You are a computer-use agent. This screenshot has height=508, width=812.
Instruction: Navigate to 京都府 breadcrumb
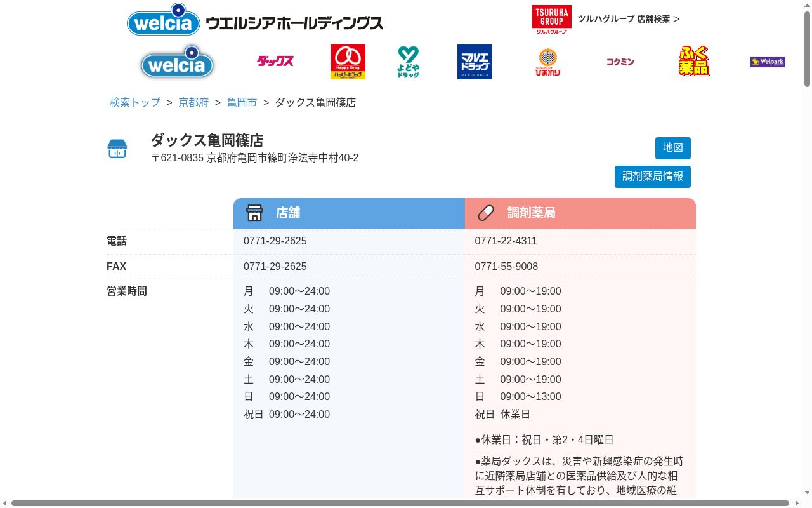[x=193, y=102]
